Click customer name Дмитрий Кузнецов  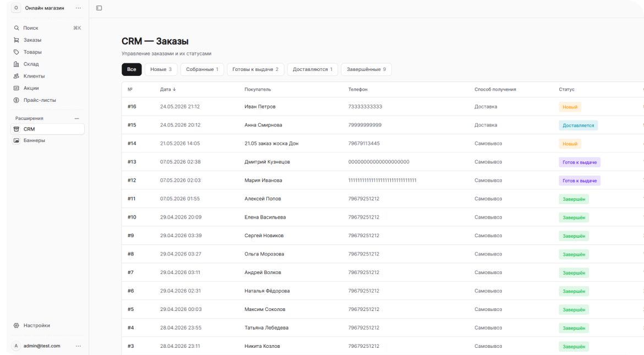(x=268, y=162)
